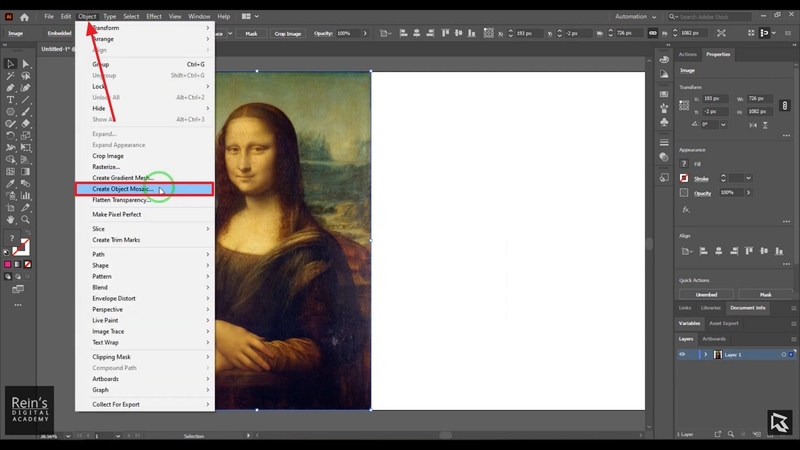Click the Crop Image button in the control bar
Screen dimensions: 800x450
[x=289, y=33]
